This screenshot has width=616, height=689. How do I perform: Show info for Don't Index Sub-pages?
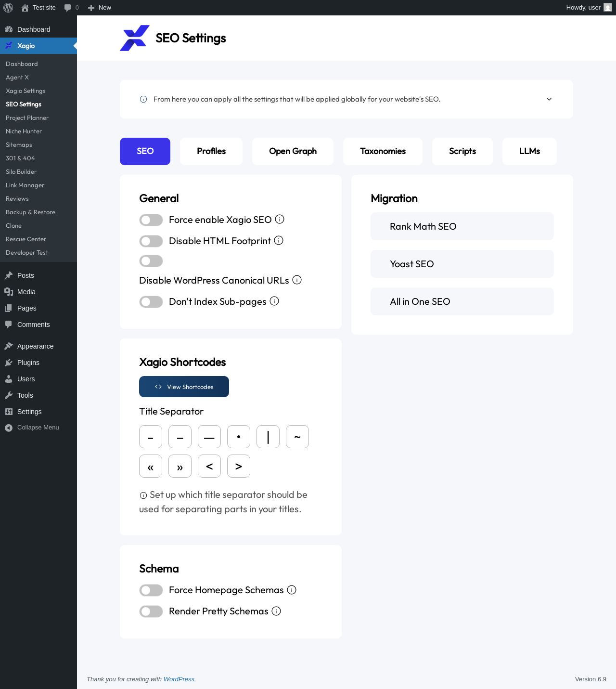coord(274,301)
